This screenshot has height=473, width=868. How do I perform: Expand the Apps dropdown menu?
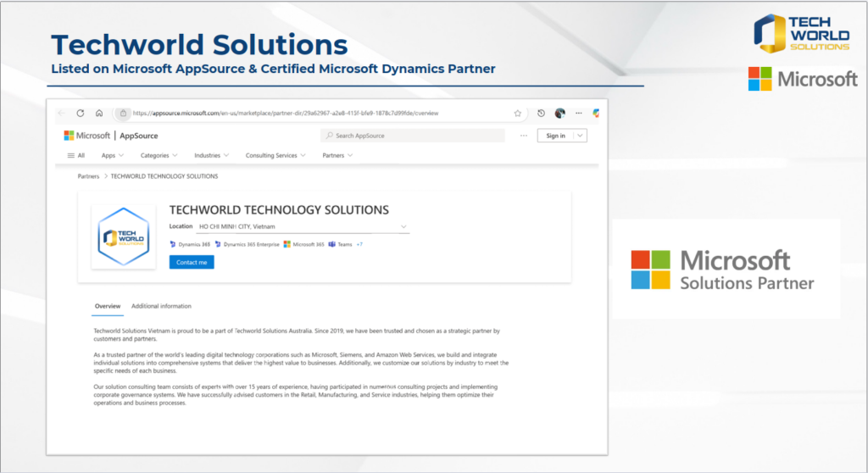pos(113,156)
